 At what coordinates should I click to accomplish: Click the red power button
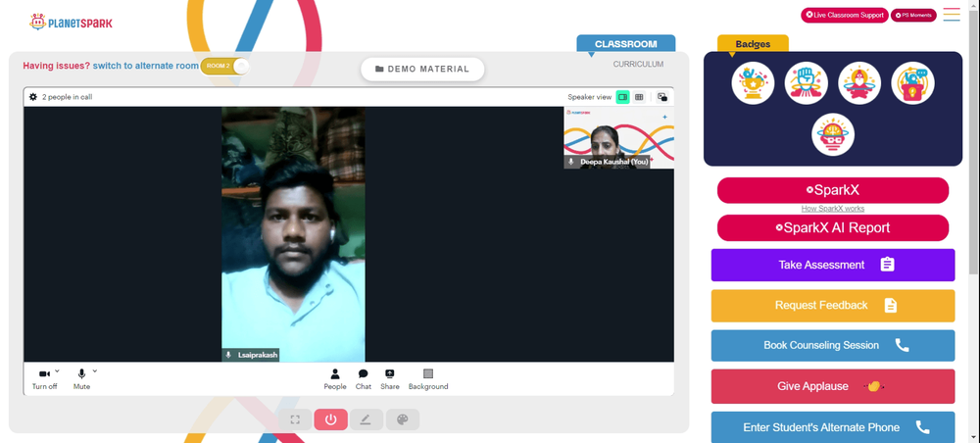point(330,419)
